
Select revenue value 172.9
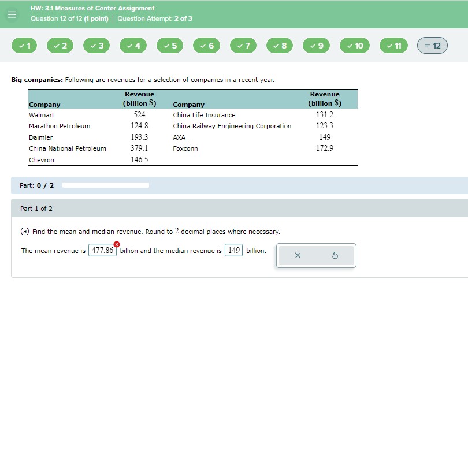pyautogui.click(x=325, y=148)
